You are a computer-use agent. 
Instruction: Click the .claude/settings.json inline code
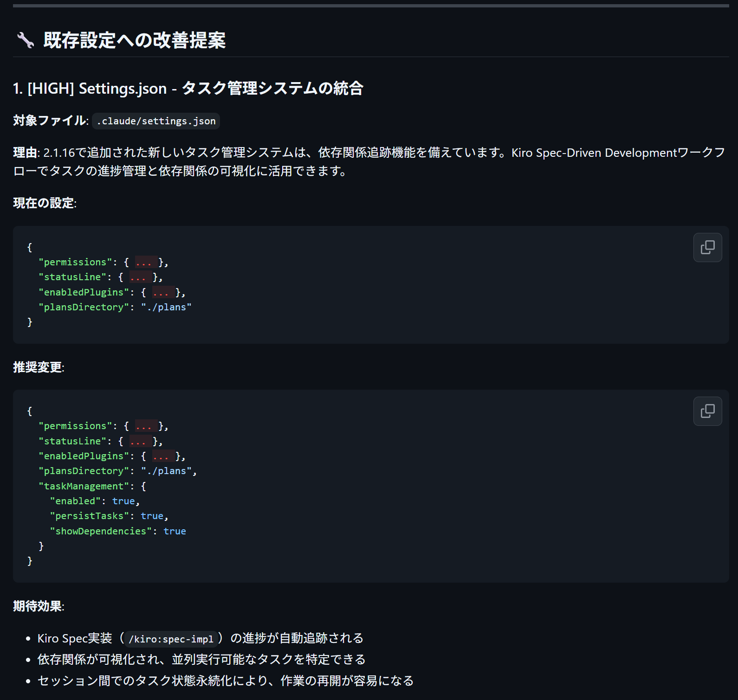click(x=156, y=121)
